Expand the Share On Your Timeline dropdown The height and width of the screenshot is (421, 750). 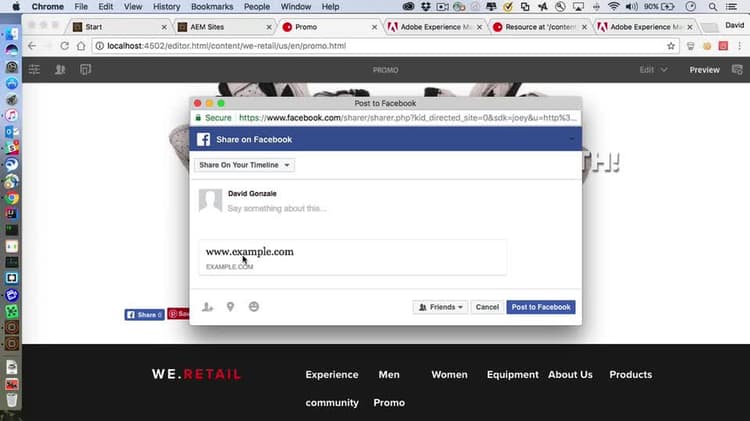pos(244,165)
